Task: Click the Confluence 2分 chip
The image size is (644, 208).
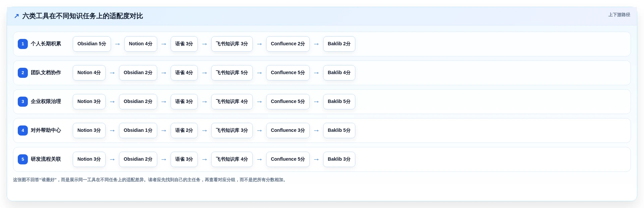Action: pyautogui.click(x=288, y=44)
